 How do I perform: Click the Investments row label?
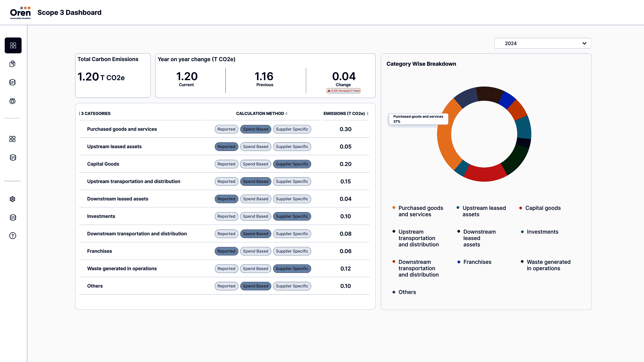101,216
